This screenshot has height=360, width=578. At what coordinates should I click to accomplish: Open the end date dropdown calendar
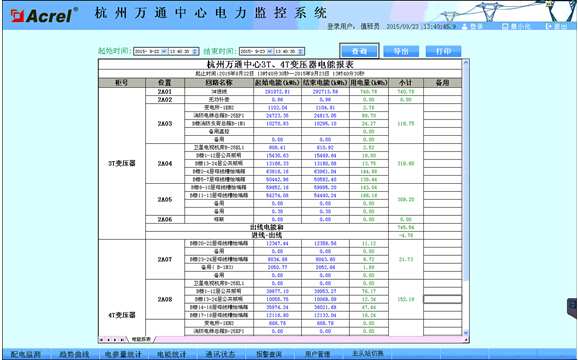[x=270, y=51]
